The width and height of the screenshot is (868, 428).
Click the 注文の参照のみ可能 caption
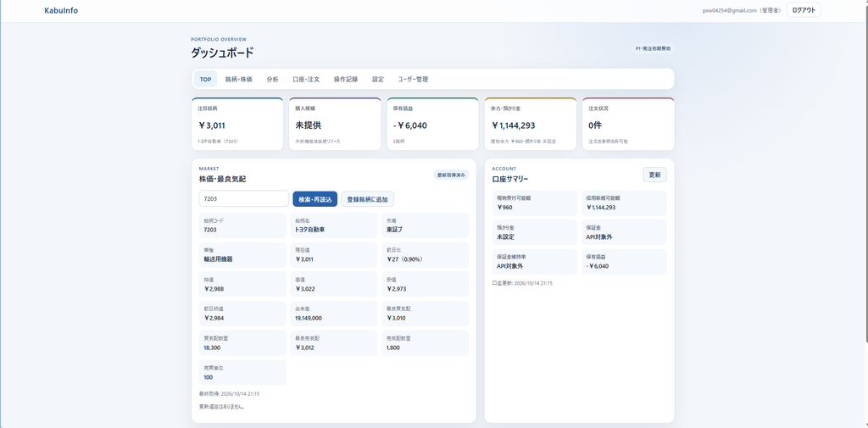pos(608,142)
